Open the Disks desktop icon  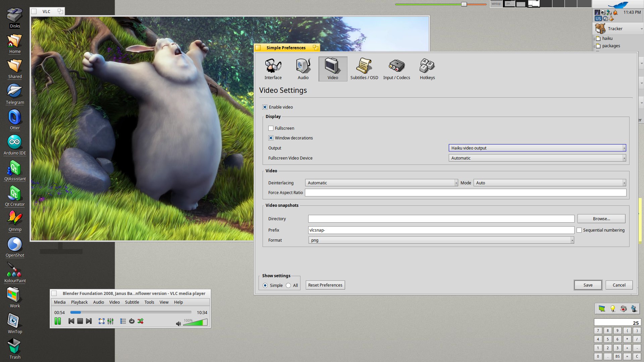pyautogui.click(x=15, y=18)
